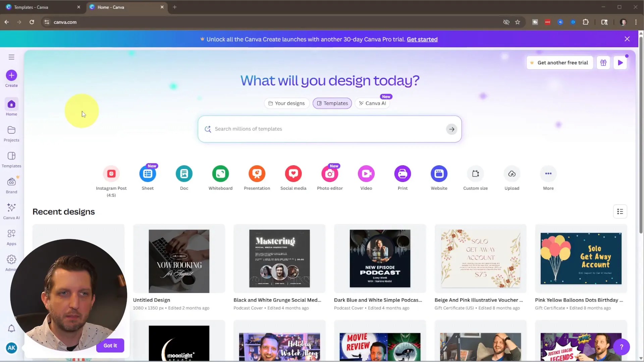Open the AK account avatar
Image resolution: width=644 pixels, height=362 pixels.
pyautogui.click(x=11, y=348)
